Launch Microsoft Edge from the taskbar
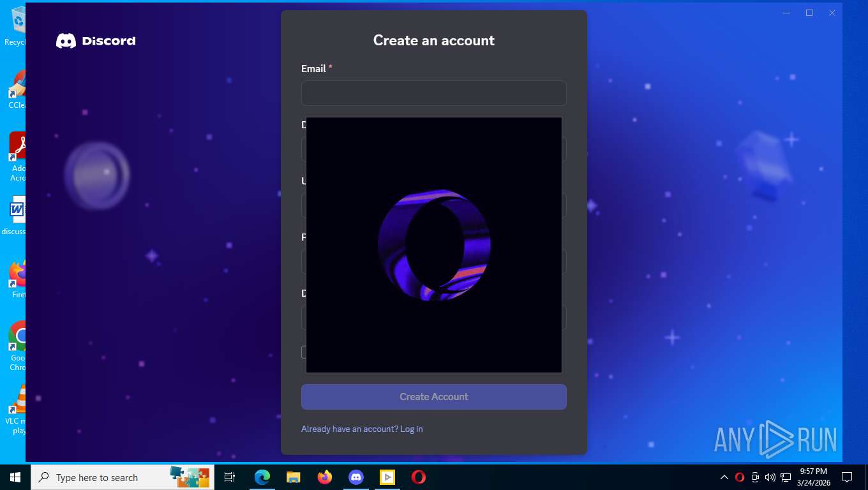The width and height of the screenshot is (868, 490). 262,477
